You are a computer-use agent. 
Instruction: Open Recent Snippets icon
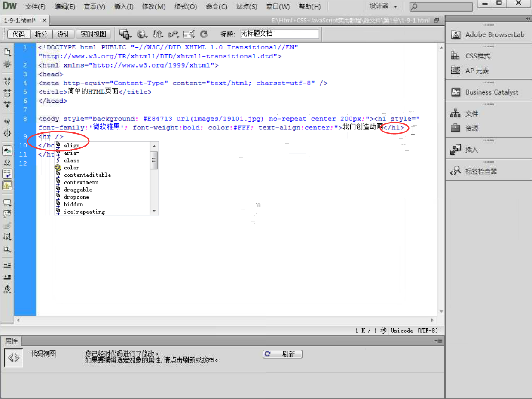7,237
